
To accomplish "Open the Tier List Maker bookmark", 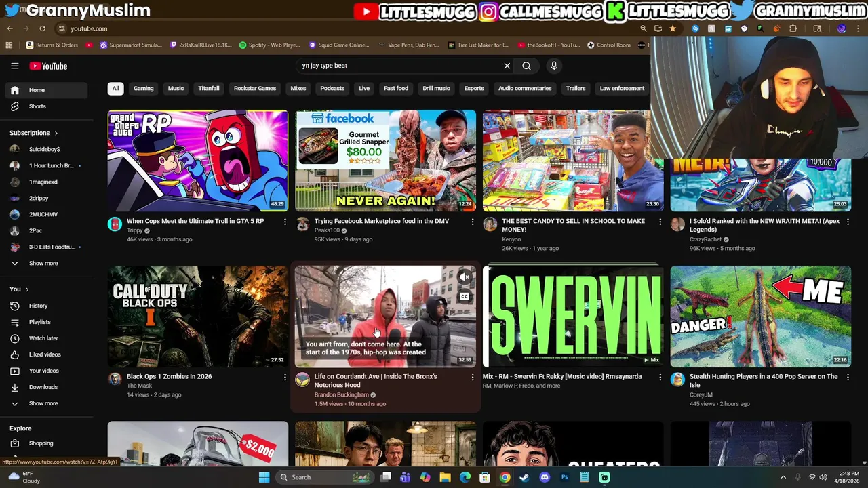I will [479, 45].
